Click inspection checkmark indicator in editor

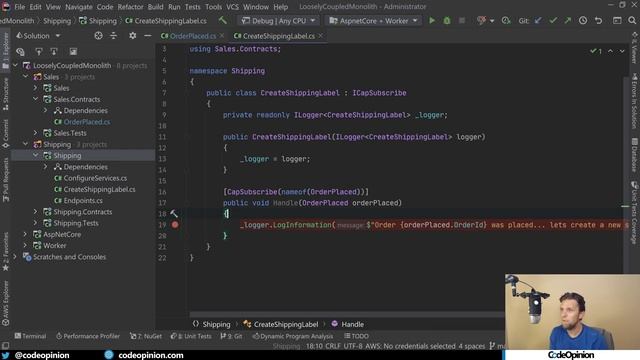[x=596, y=51]
